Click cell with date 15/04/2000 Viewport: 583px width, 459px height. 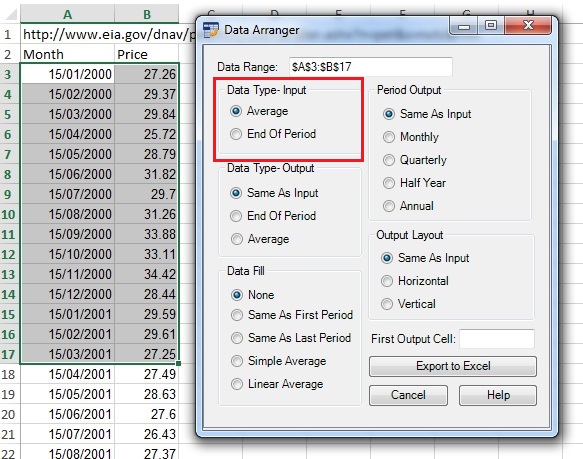(67, 134)
